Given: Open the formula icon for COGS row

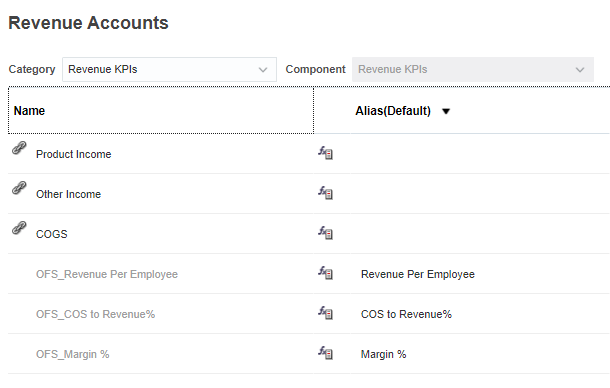Looking at the screenshot, I should (325, 233).
